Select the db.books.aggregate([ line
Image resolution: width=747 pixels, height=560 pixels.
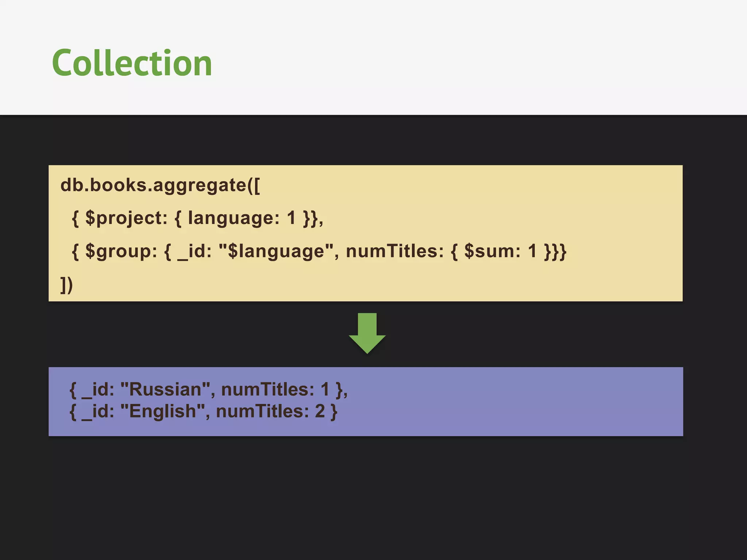click(x=160, y=185)
